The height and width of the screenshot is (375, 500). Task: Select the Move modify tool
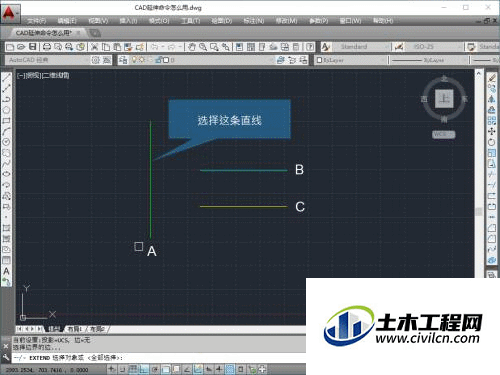coord(492,131)
